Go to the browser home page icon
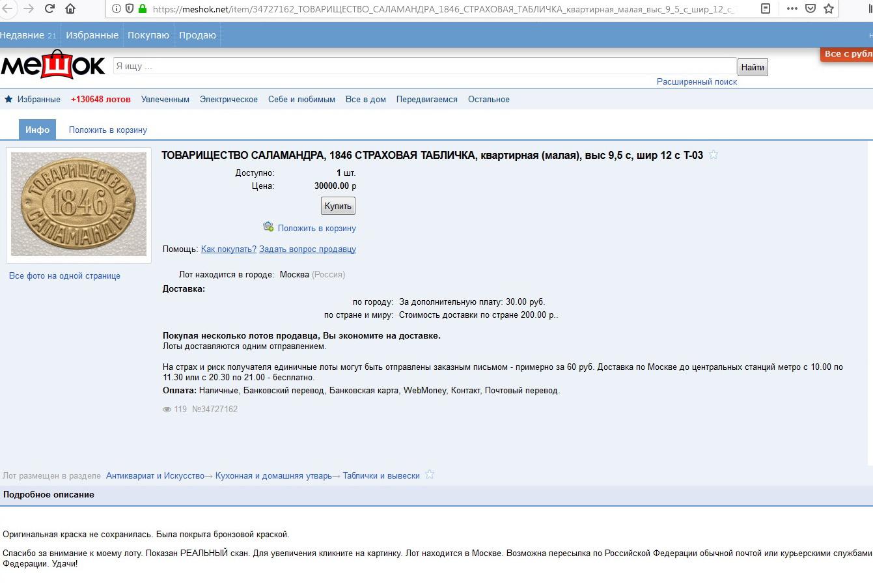The width and height of the screenshot is (873, 588). click(70, 8)
